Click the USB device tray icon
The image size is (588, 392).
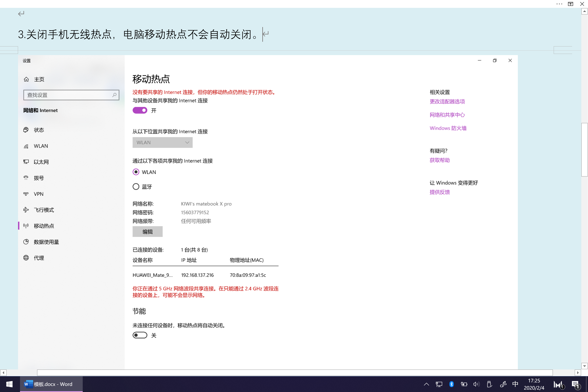click(x=489, y=384)
